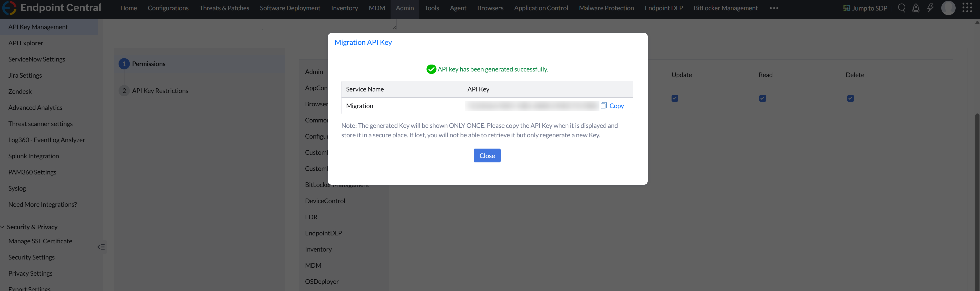Click the Jump to SDP link
Image resolution: width=980 pixels, height=291 pixels.
(865, 8)
